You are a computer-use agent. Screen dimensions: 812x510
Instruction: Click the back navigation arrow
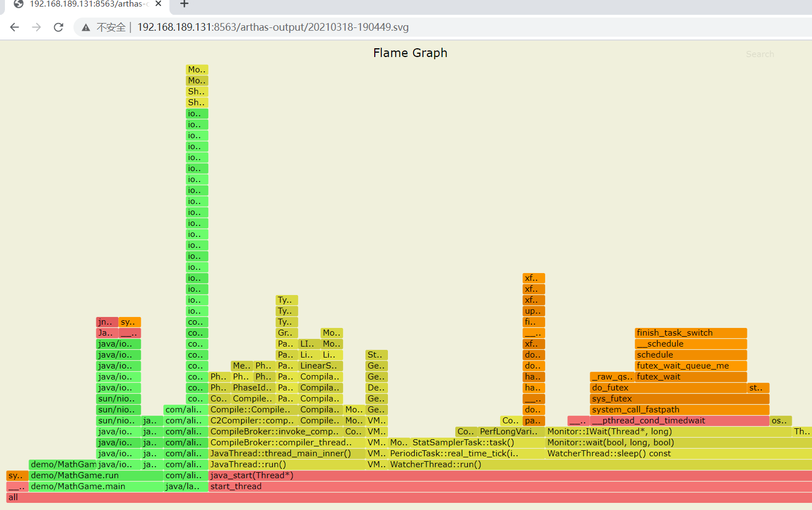point(14,27)
